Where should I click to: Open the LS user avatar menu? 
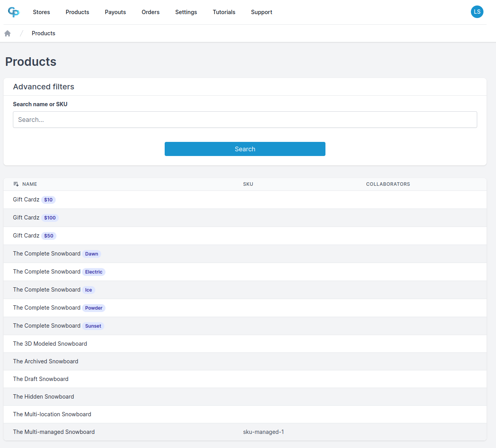tap(477, 12)
